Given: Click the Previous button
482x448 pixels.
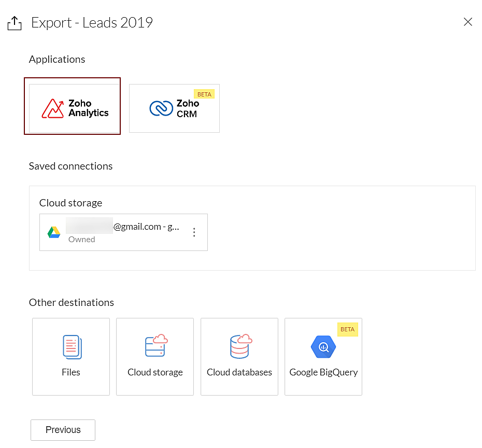Looking at the screenshot, I should [63, 430].
